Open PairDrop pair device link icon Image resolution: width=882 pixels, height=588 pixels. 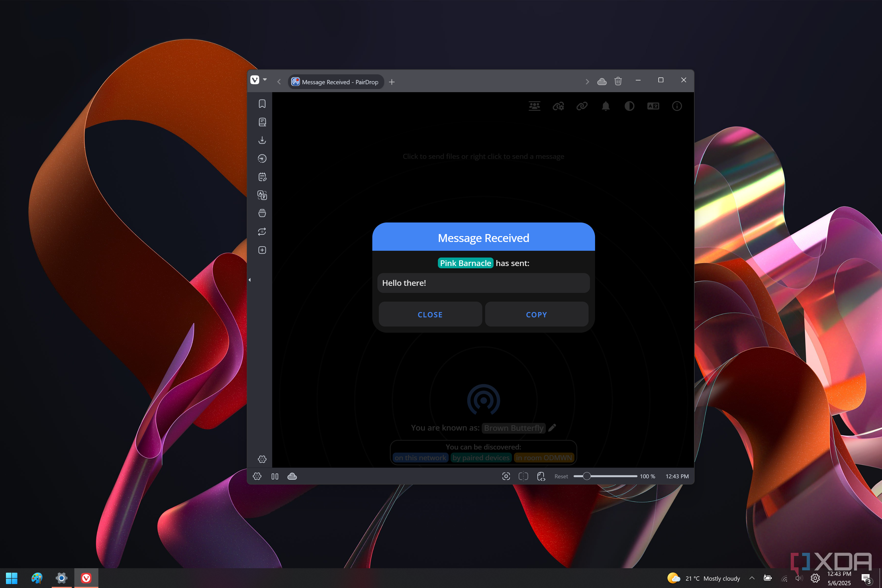click(x=581, y=106)
